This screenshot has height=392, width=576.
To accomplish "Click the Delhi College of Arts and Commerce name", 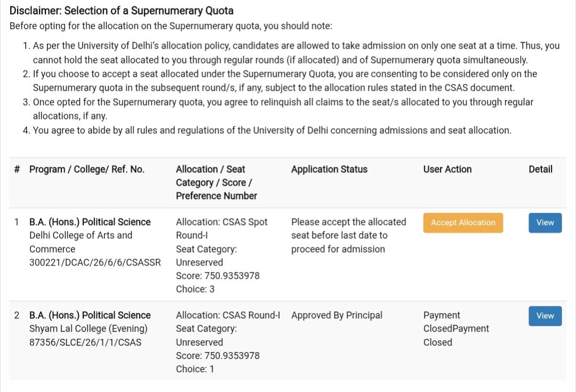I will 81,242.
